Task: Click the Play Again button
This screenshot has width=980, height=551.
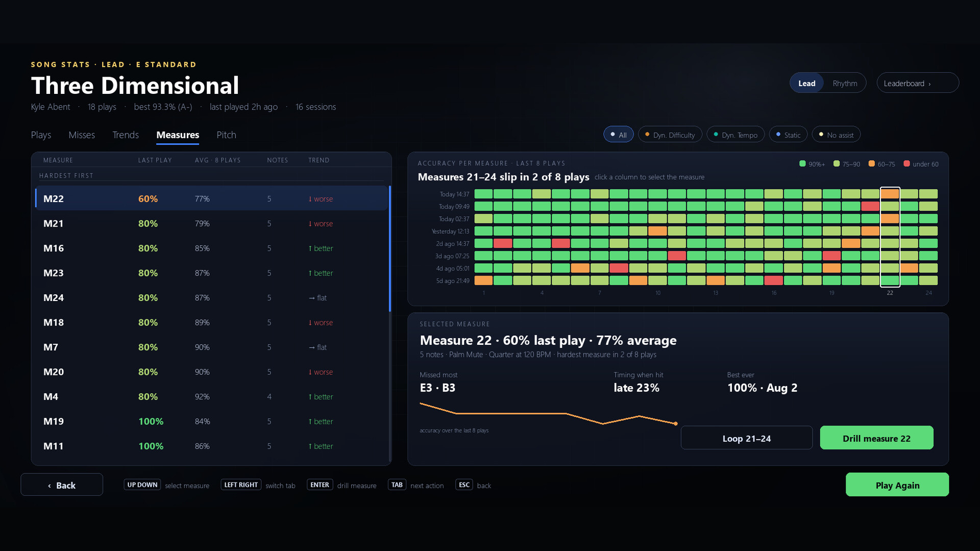Action: coord(897,485)
